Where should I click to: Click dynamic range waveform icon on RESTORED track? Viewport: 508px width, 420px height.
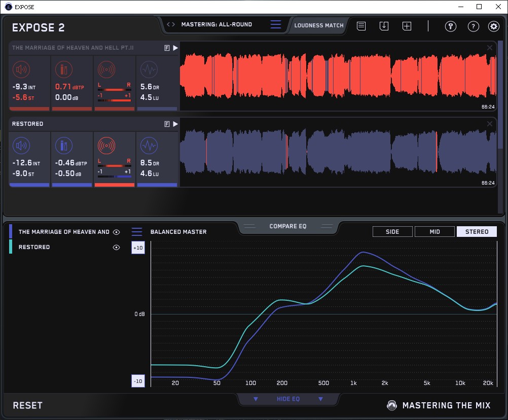click(149, 146)
